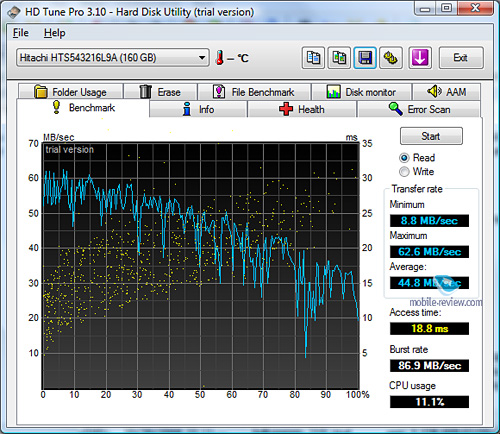Expand the Hitachi drive selection dropdown
Image resolution: width=500 pixels, height=434 pixels.
point(113,58)
